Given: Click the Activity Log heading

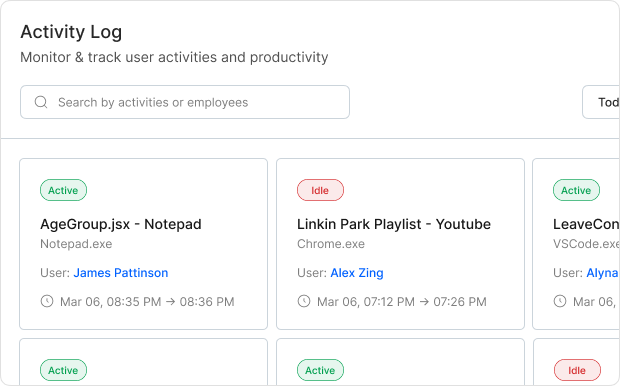Looking at the screenshot, I should coord(71,32).
